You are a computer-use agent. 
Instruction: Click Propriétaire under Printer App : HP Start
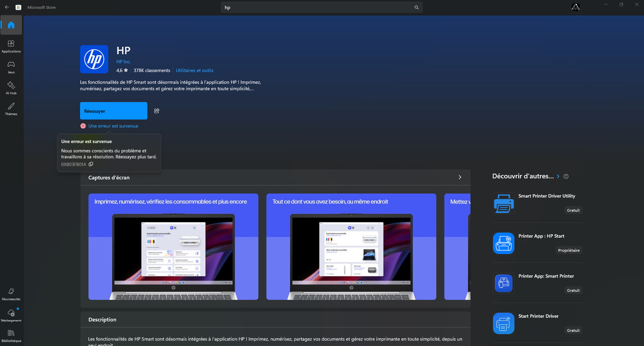(x=569, y=250)
